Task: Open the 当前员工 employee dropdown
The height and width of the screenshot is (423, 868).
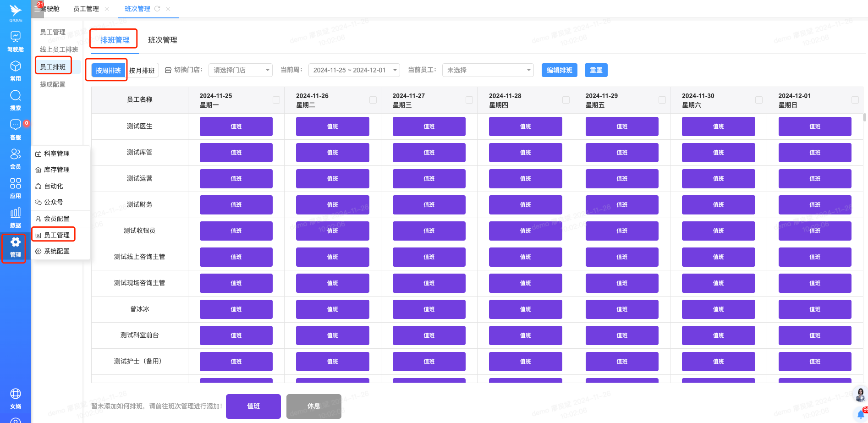Action: [488, 70]
